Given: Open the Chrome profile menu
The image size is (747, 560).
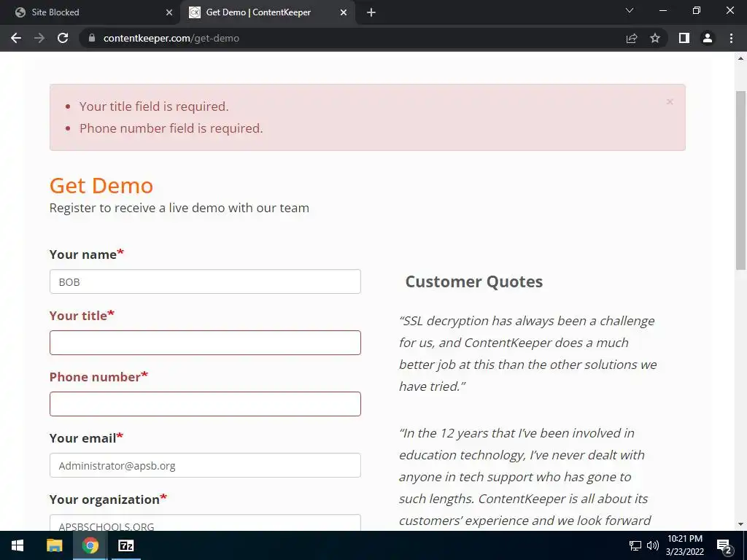Looking at the screenshot, I should tap(708, 38).
